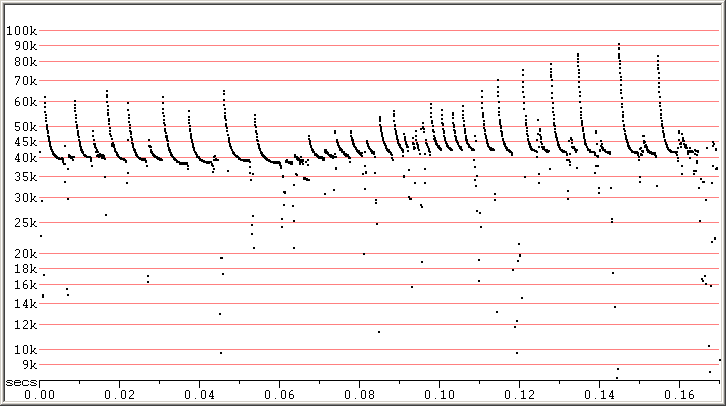Viewport: 726px width, 406px height.
Task: Click the 80k frequency axis label
Action: pyautogui.click(x=26, y=62)
